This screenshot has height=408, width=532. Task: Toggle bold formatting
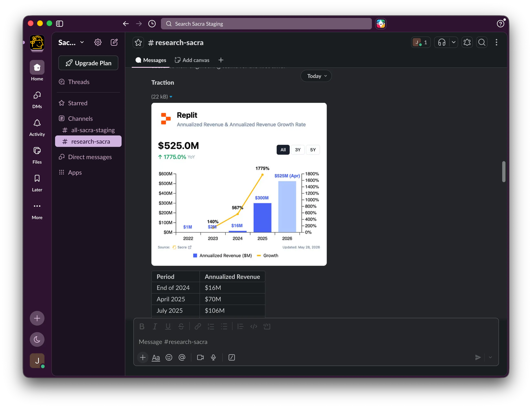click(142, 326)
